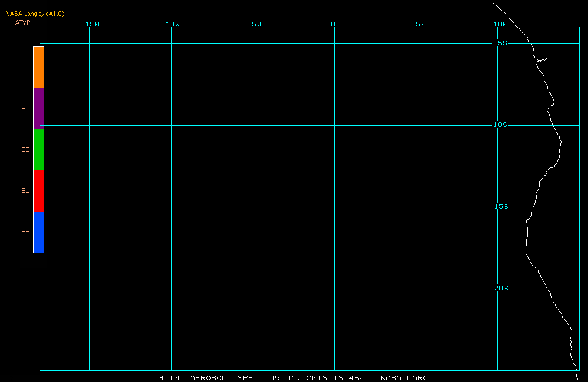Click the 0 longitude label
This screenshot has width=588, height=382.
pos(333,24)
